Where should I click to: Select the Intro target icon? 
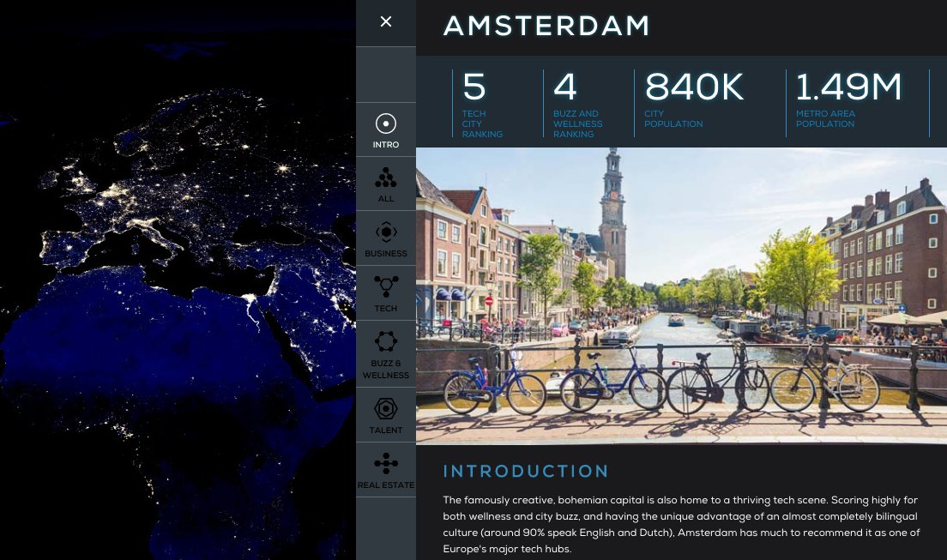[x=386, y=125]
